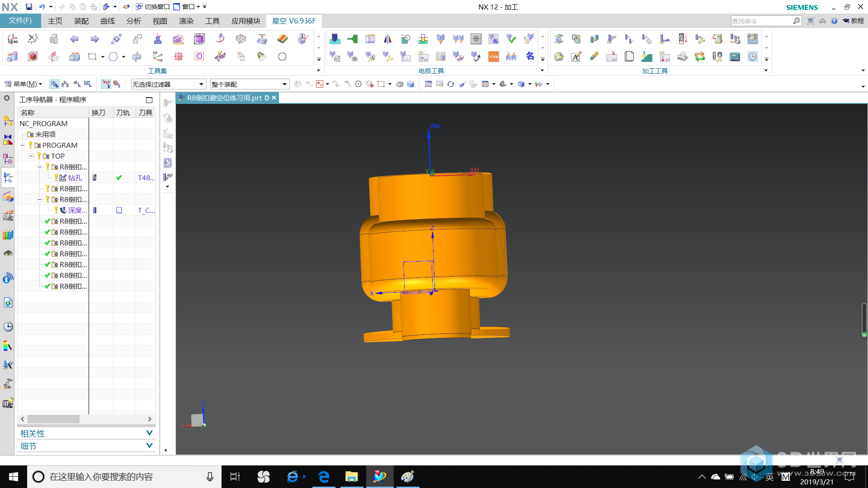
Task: Open the Operation Navigator sidebar tab
Action: tap(8, 178)
